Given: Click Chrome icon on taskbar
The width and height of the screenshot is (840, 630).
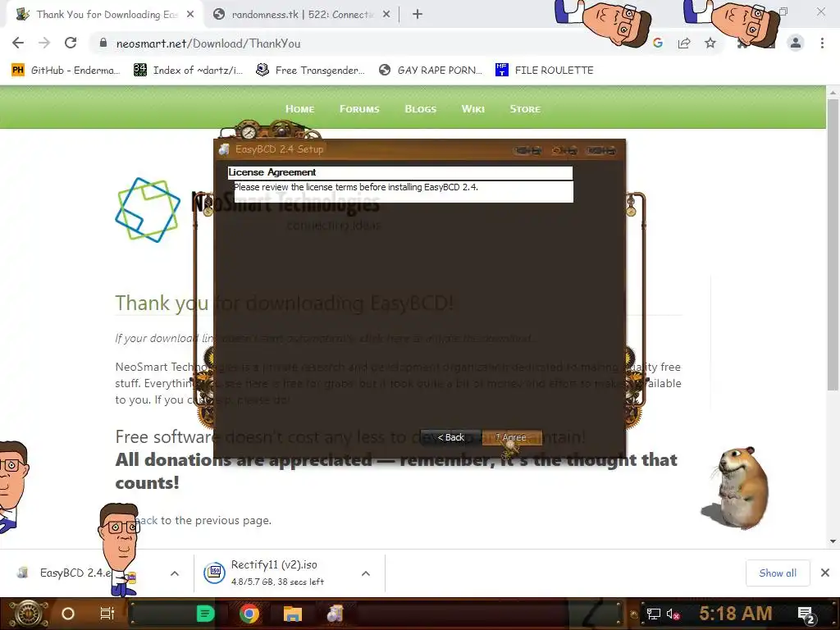Looking at the screenshot, I should tap(249, 614).
